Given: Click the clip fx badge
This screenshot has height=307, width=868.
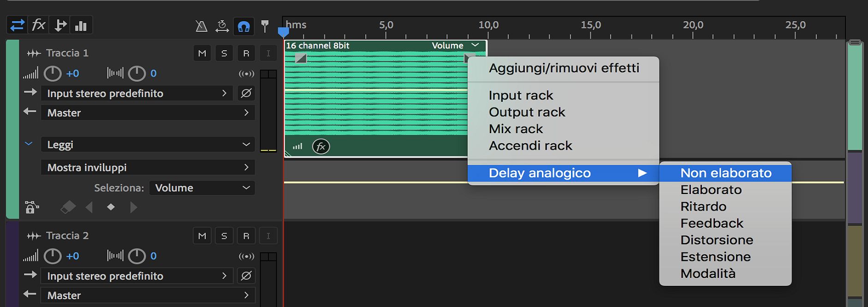Looking at the screenshot, I should [321, 147].
